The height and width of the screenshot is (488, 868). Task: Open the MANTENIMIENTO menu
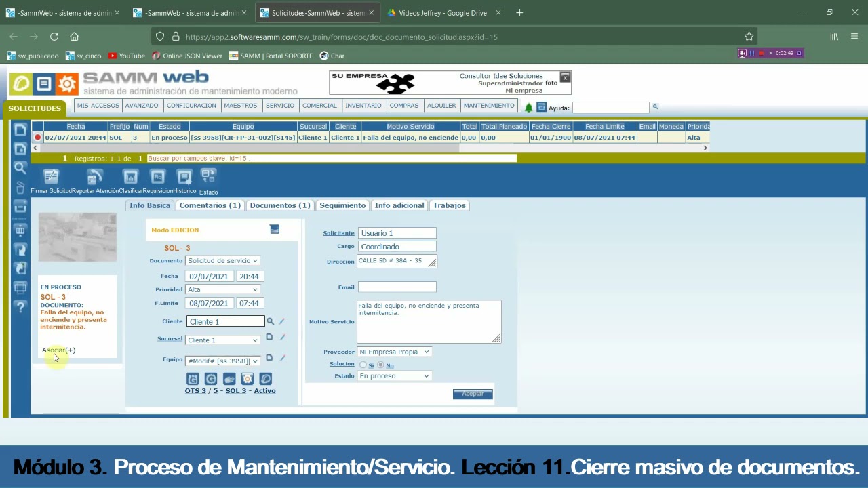coord(489,106)
